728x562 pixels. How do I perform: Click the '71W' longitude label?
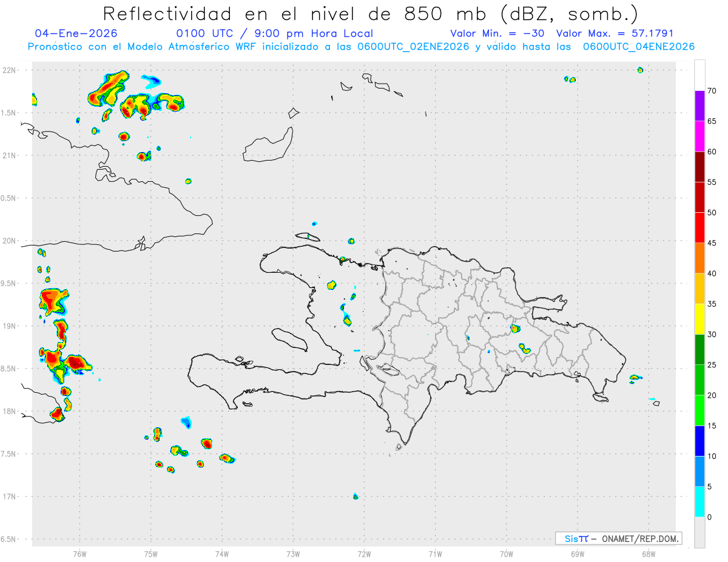(x=435, y=554)
